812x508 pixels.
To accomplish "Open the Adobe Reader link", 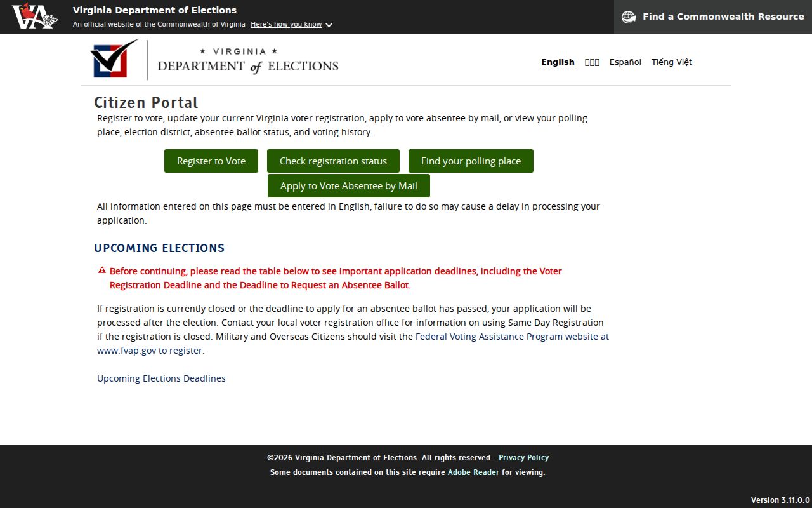I will coord(473,472).
